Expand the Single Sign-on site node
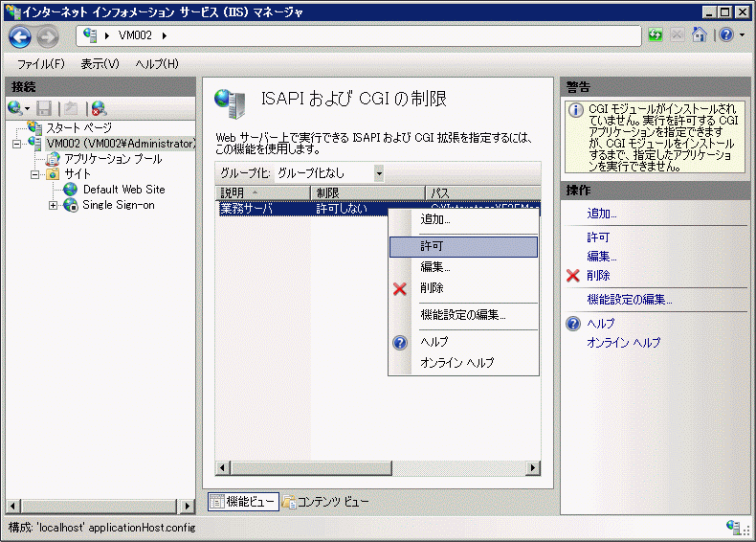This screenshot has width=756, height=542. click(53, 205)
